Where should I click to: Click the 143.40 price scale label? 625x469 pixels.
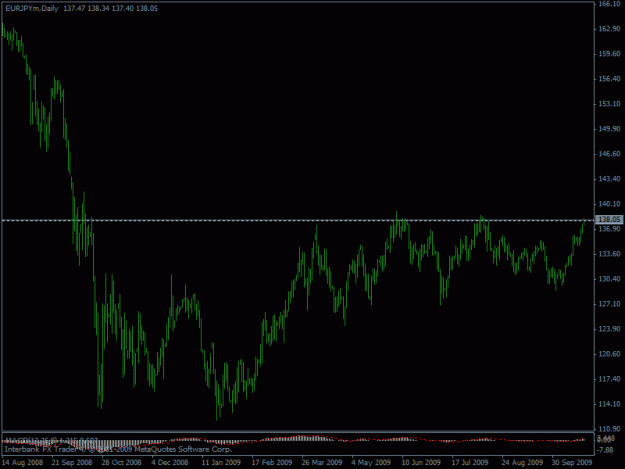[609, 179]
